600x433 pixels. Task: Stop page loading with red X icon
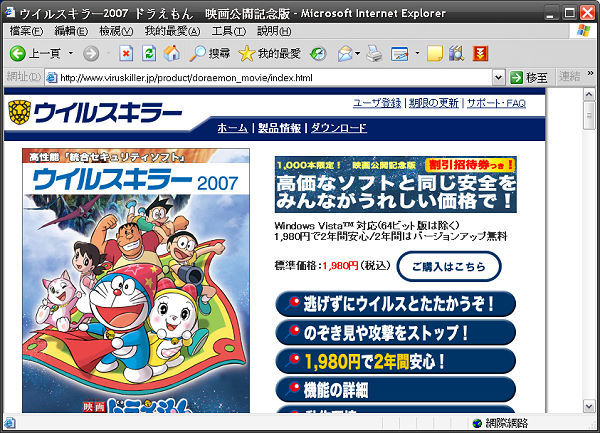(126, 54)
